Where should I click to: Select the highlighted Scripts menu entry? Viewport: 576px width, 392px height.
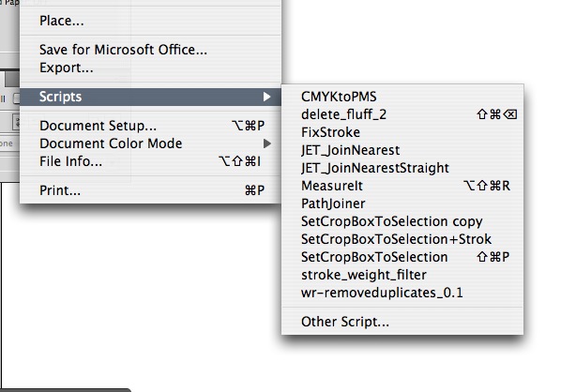(151, 97)
